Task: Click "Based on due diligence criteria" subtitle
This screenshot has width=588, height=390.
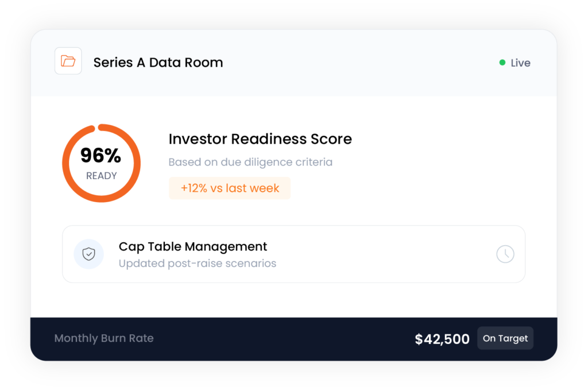Action: [x=250, y=162]
